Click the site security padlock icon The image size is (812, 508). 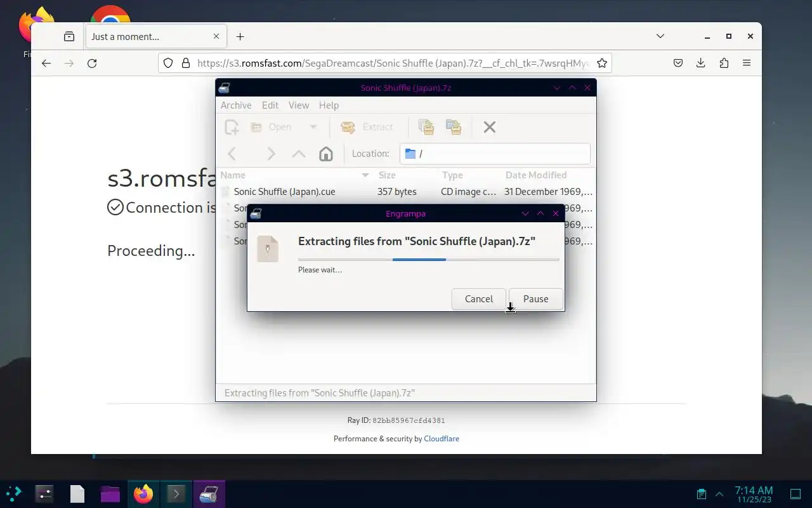(x=185, y=63)
